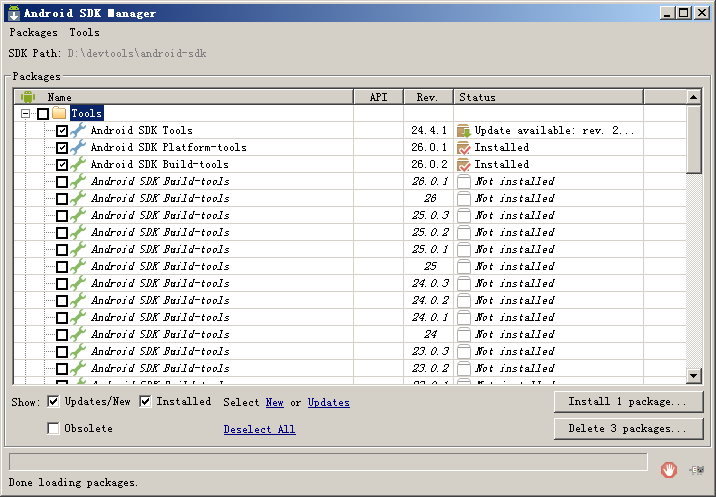Click the not installed status icon for rev 23.0.3
Screen dimensions: 716x497
tap(463, 351)
